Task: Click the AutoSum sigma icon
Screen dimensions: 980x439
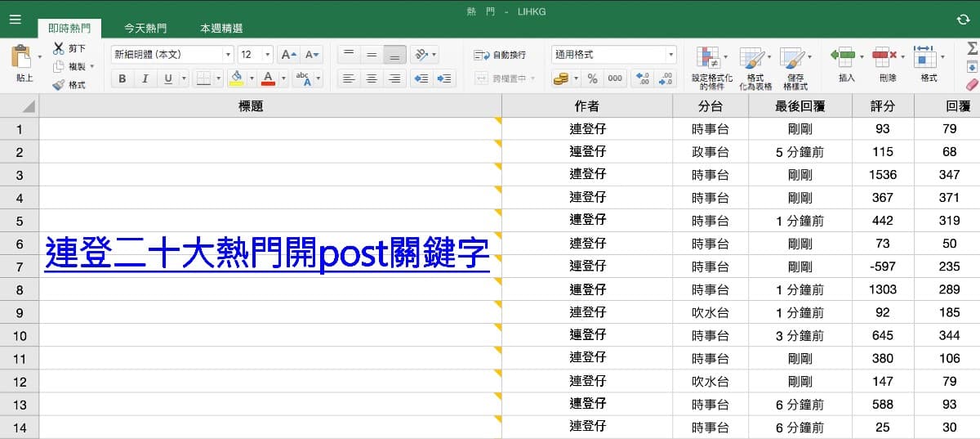Action: pyautogui.click(x=972, y=48)
